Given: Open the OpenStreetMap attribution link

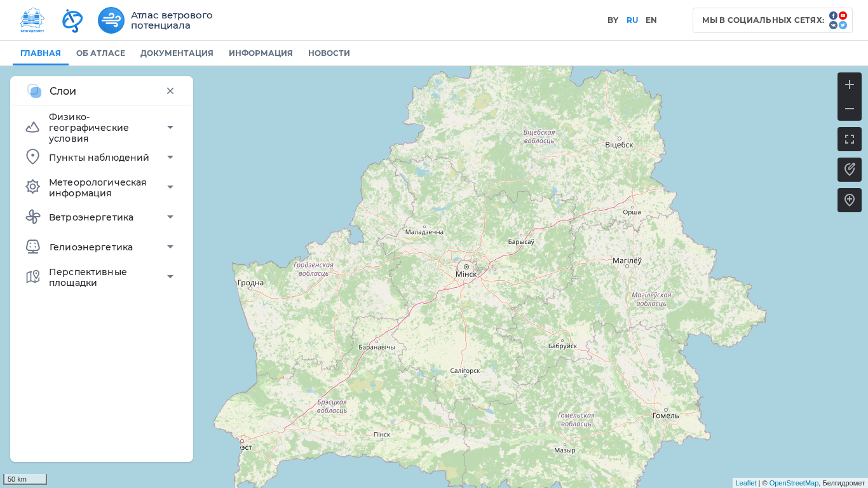Looking at the screenshot, I should coord(794,483).
